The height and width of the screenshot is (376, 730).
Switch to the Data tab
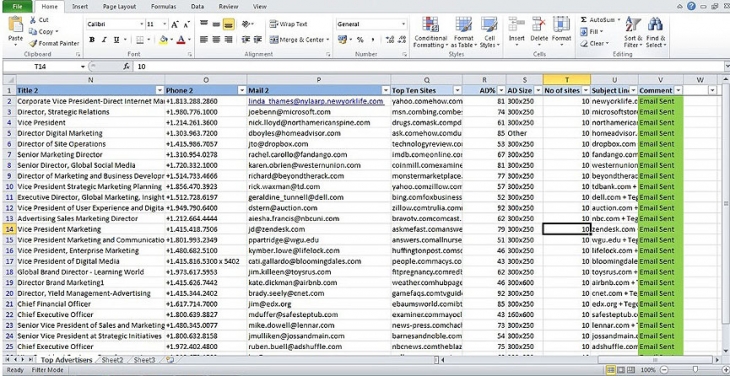pos(197,7)
